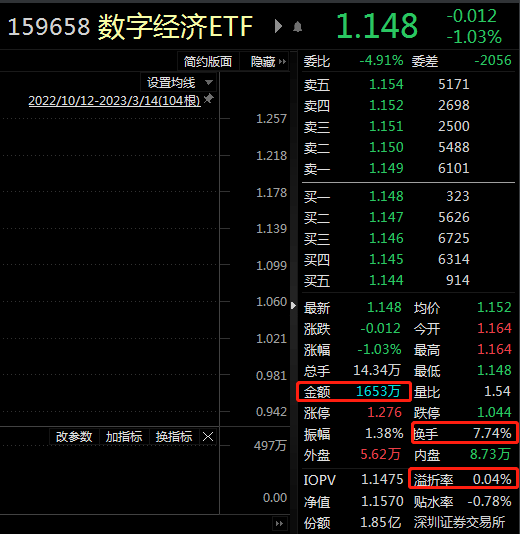Click the 均价 value 1.152
Screen dimensions: 520x534
click(494, 308)
